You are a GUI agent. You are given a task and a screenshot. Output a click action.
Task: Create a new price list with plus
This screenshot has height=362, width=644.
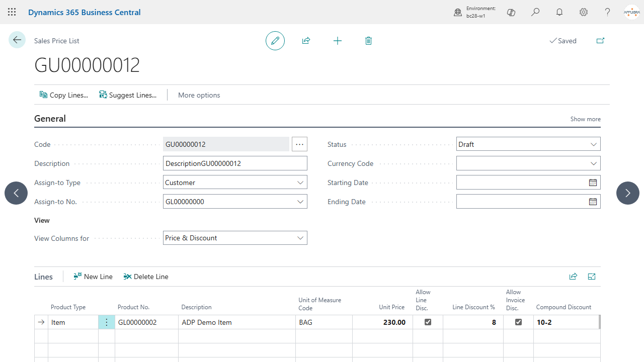tap(338, 41)
